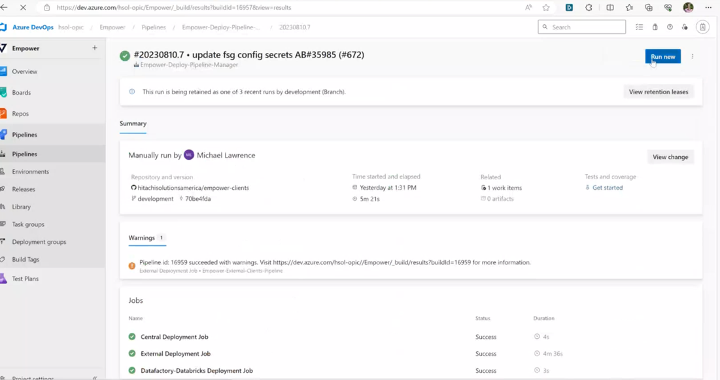
Task: Click the Pipeline id 16959 warning message
Action: [335, 263]
